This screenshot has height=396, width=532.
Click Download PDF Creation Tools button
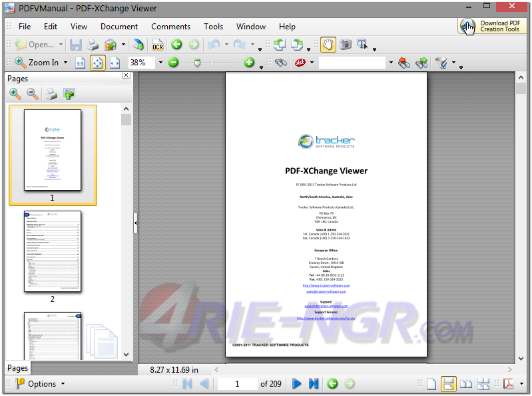pyautogui.click(x=492, y=26)
